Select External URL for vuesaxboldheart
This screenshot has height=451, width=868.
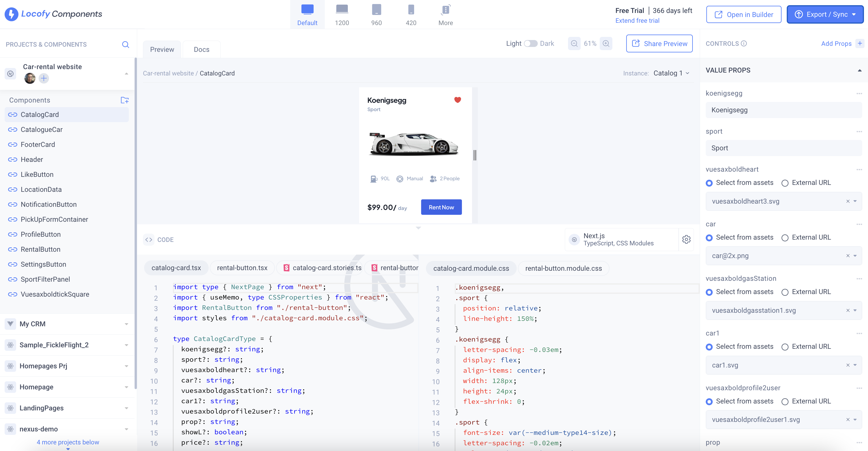click(786, 183)
